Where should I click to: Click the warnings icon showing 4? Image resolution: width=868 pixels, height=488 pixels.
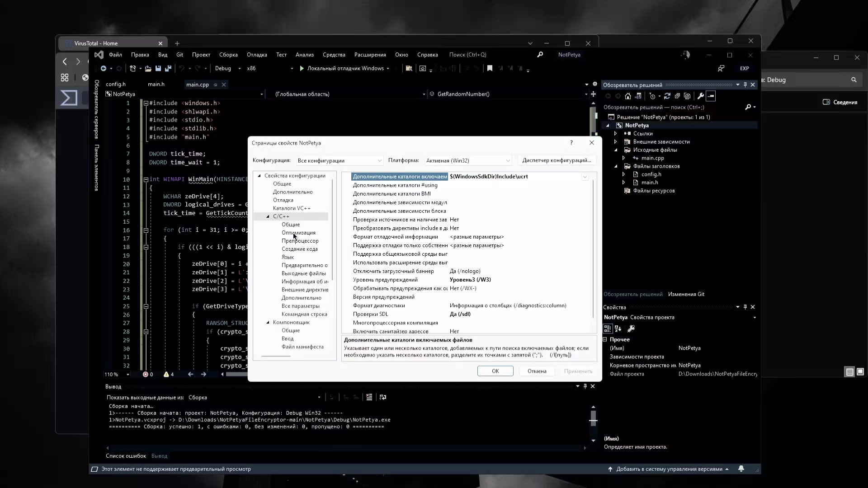pos(169,375)
